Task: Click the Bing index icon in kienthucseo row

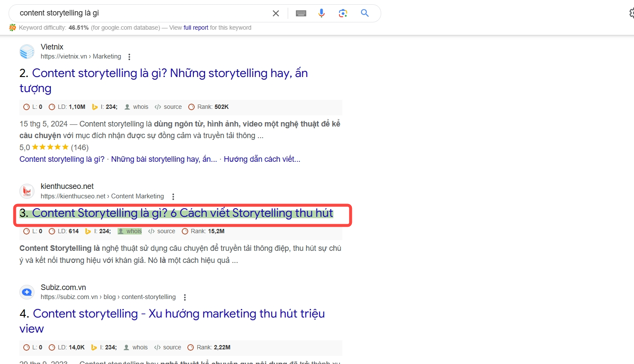Action: 88,231
